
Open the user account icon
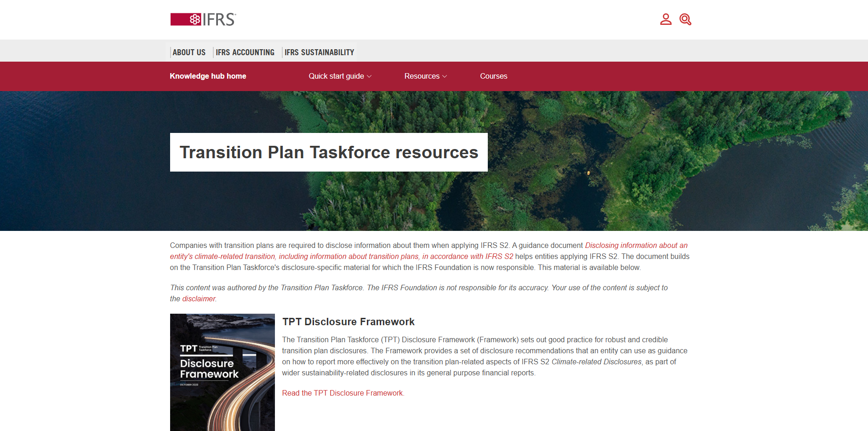(x=666, y=19)
